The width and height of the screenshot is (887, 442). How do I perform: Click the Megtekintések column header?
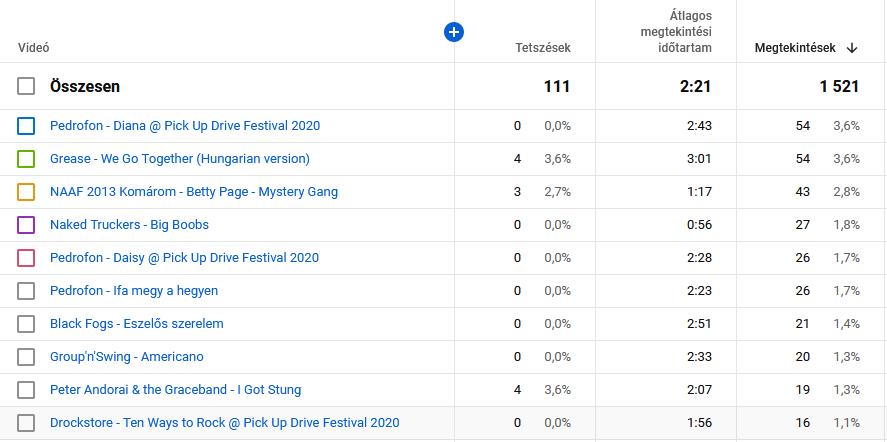795,47
